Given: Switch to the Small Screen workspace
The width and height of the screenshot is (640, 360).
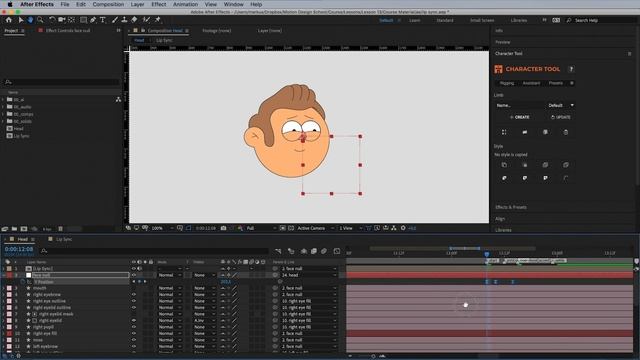Looking at the screenshot, I should [482, 20].
